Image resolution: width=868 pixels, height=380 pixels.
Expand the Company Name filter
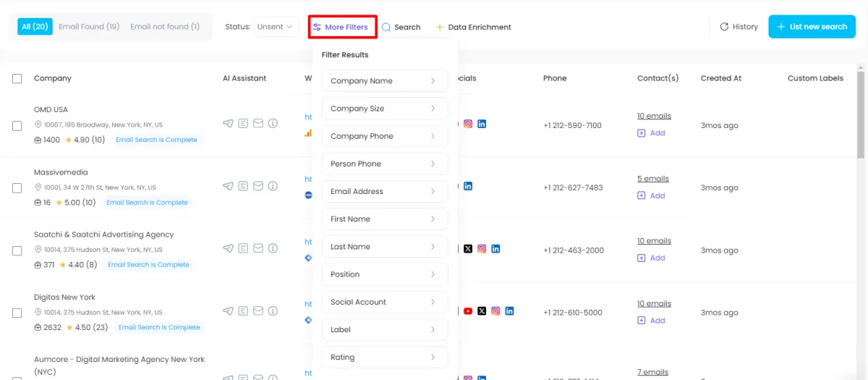tap(385, 81)
